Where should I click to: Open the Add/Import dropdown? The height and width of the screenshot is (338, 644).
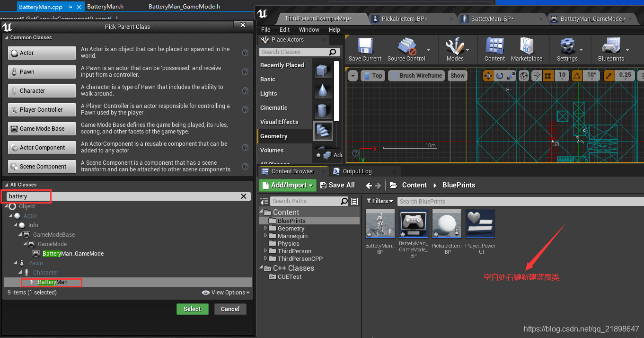[287, 185]
